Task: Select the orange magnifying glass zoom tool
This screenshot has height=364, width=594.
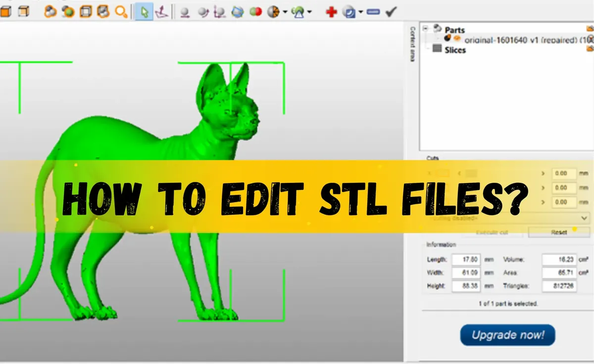Action: coord(121,11)
